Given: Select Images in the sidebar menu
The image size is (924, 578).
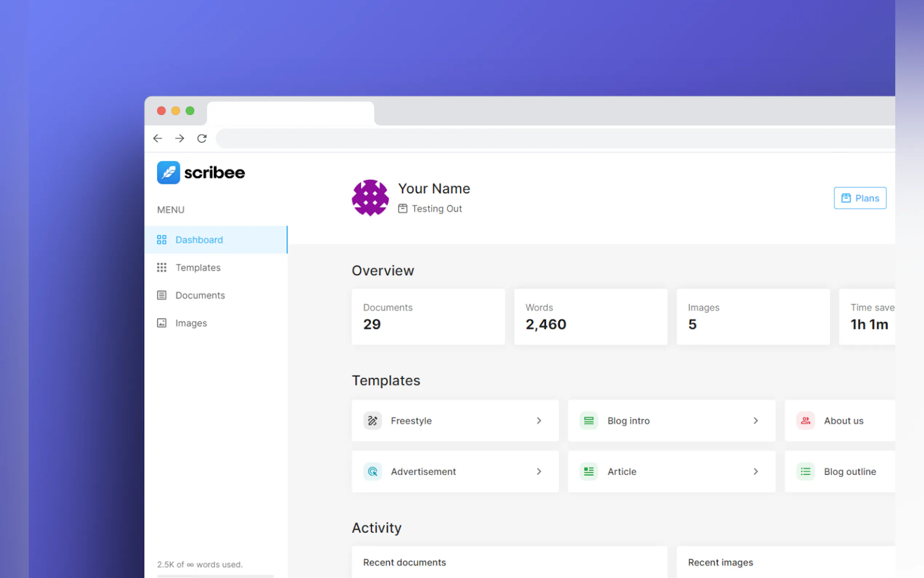Looking at the screenshot, I should point(191,323).
